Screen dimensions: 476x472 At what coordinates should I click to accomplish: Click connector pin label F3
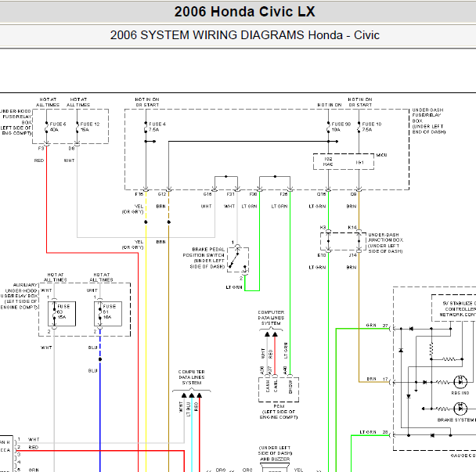tap(41, 149)
